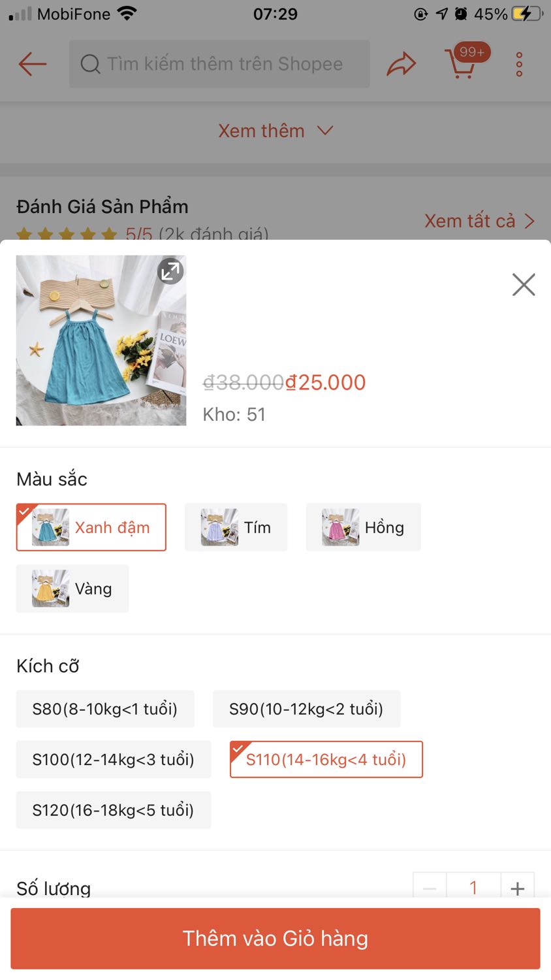Close the variant selection panel
This screenshot has height=980, width=551.
coord(523,284)
